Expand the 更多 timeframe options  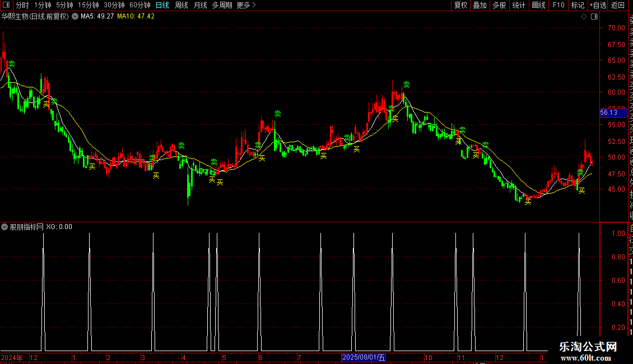coord(246,5)
